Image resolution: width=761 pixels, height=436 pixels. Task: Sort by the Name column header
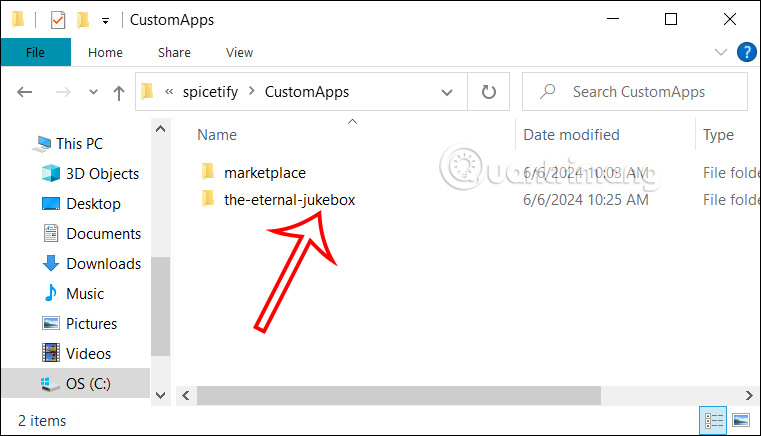point(217,134)
